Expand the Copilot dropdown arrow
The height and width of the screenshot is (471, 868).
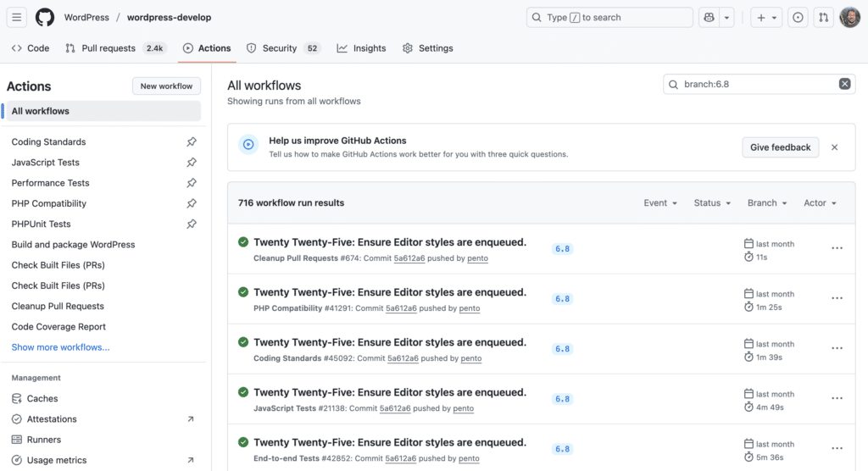click(726, 17)
